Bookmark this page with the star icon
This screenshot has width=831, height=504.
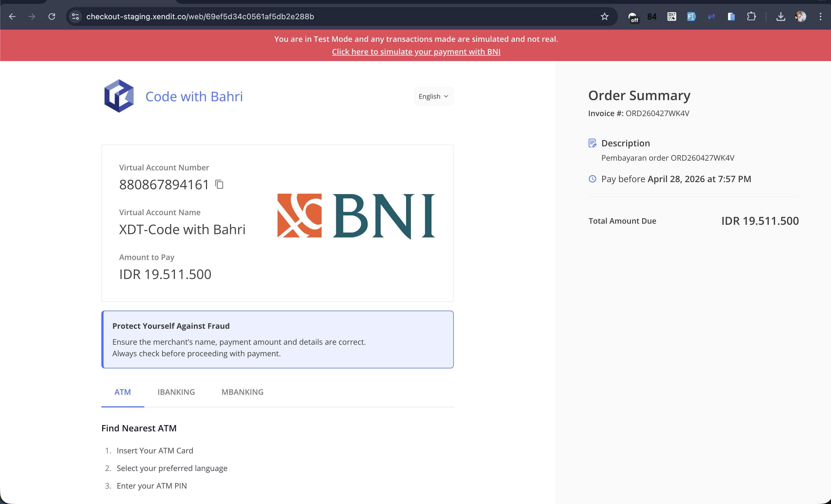click(604, 17)
